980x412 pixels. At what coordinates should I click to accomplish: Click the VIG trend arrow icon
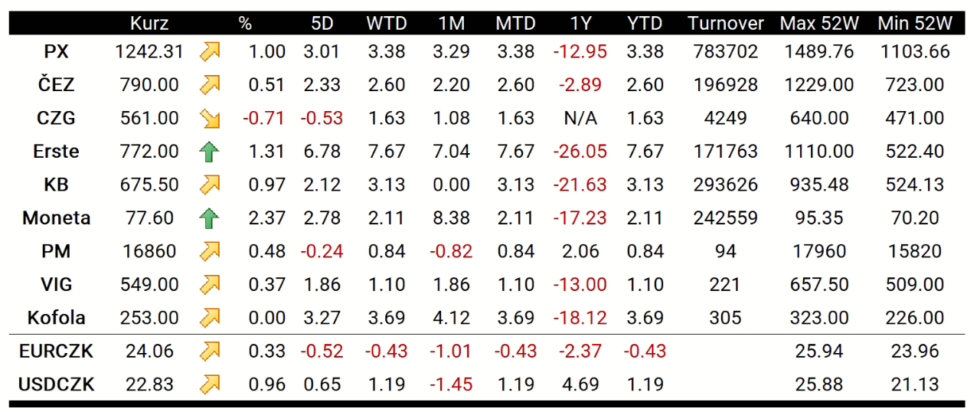pyautogui.click(x=209, y=285)
